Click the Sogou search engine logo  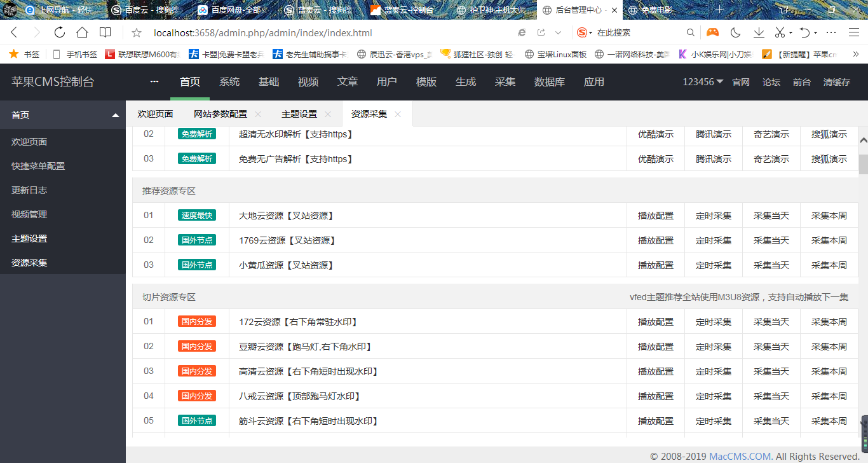coord(581,32)
